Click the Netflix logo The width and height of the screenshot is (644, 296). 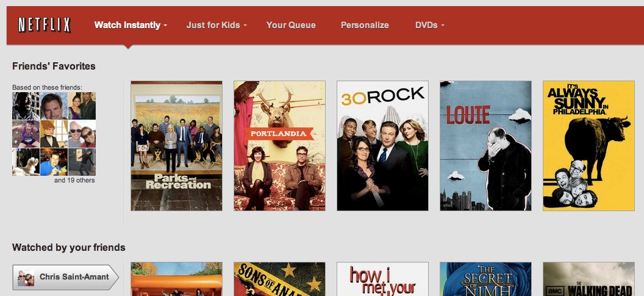tap(45, 25)
